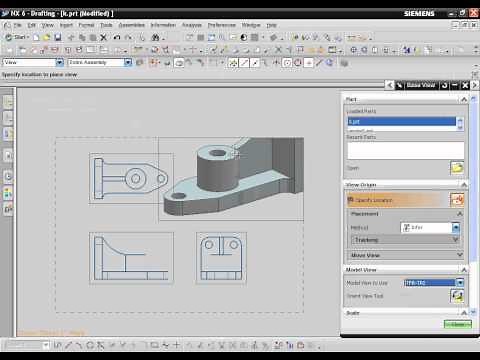The height and width of the screenshot is (360, 480).
Task: Open the Assemblies menu
Action: (x=132, y=25)
